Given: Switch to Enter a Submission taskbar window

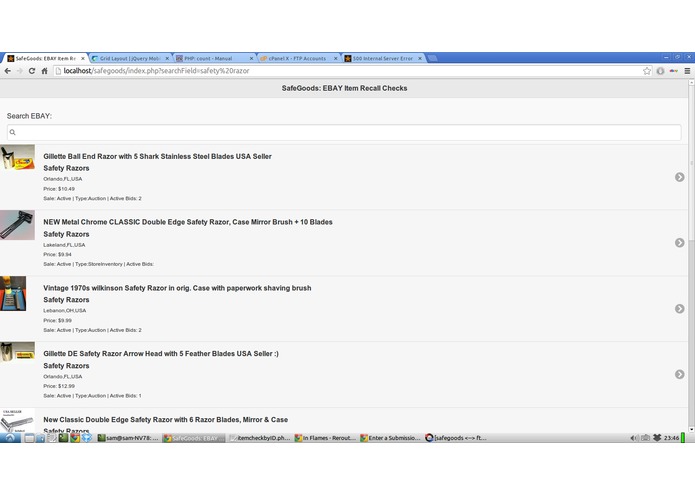Looking at the screenshot, I should [x=391, y=438].
